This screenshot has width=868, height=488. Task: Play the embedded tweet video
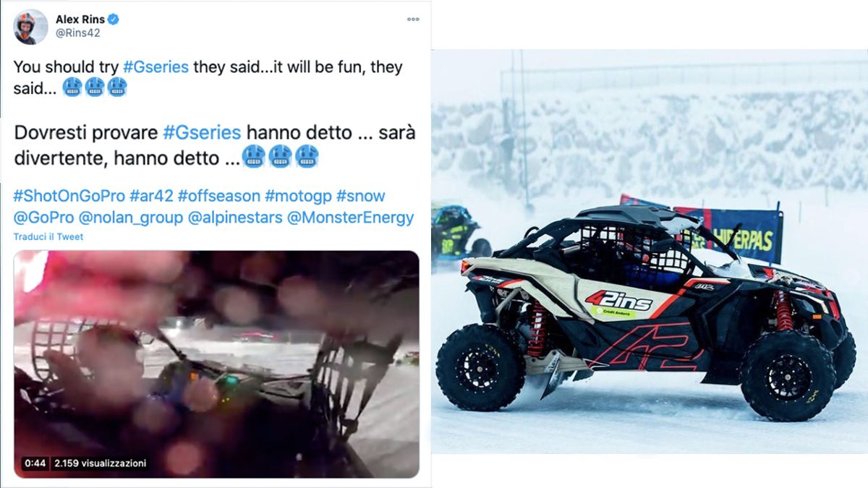(x=216, y=364)
